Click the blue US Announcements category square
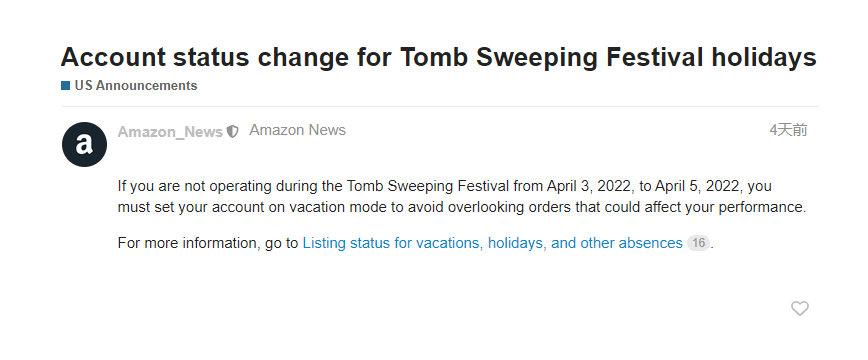868x360 pixels. coord(65,85)
